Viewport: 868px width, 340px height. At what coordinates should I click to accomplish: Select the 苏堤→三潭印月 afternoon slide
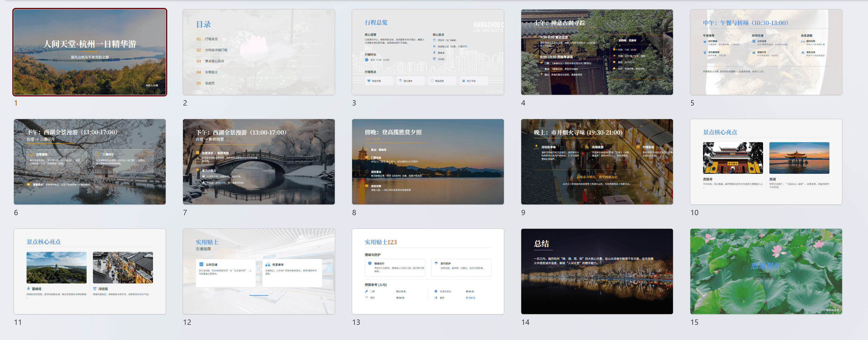click(x=90, y=162)
